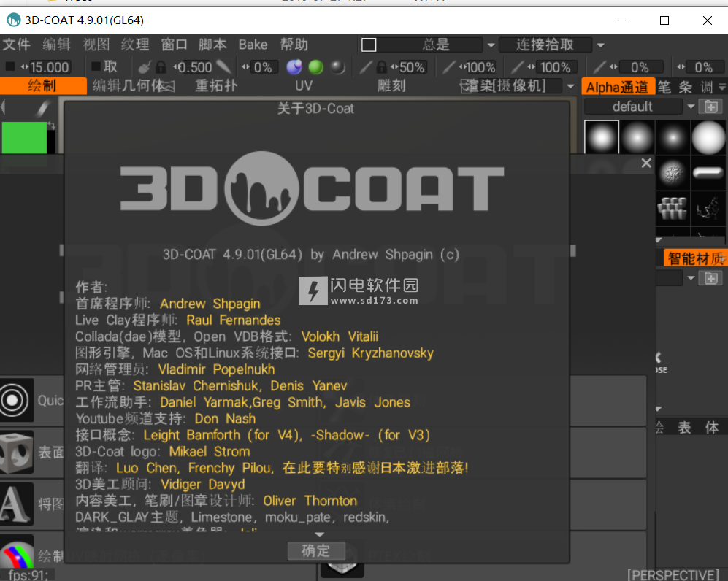This screenshot has height=581, width=728.
Task: Click the pen icon before 50% value
Action: click(x=366, y=67)
